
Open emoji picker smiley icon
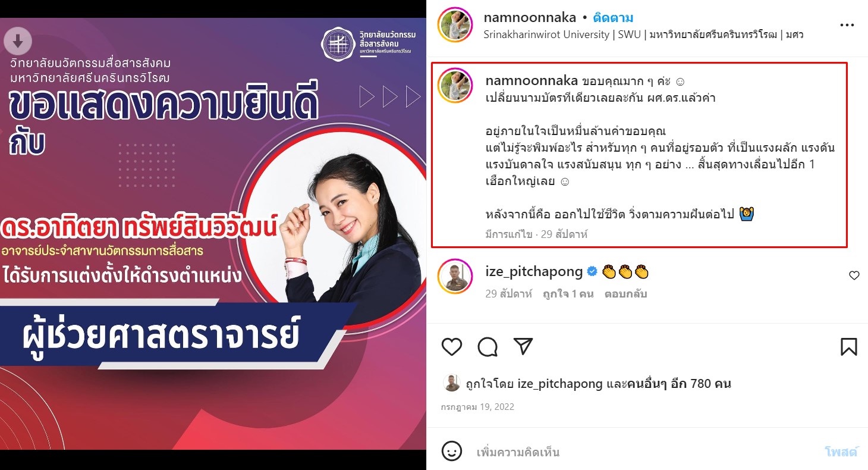tap(452, 452)
